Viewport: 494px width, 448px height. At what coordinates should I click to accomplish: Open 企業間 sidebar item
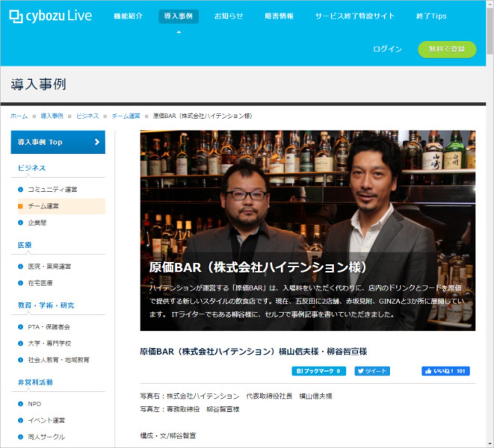click(x=37, y=223)
